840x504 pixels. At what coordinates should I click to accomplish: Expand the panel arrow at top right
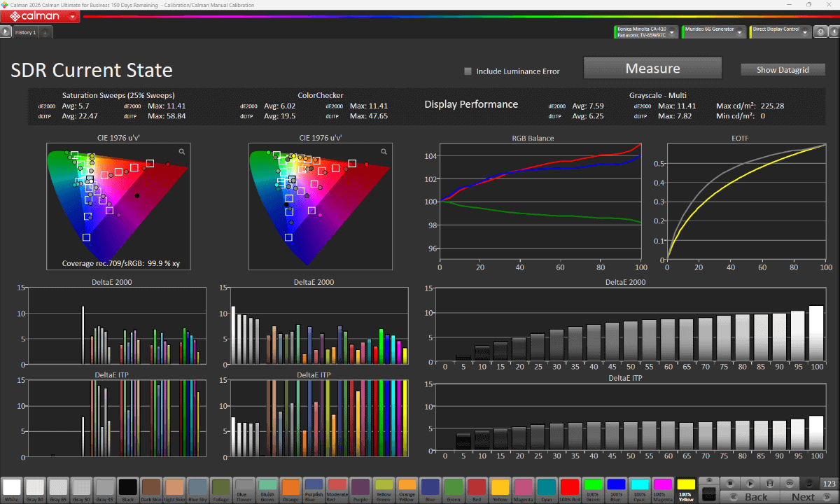[x=833, y=31]
